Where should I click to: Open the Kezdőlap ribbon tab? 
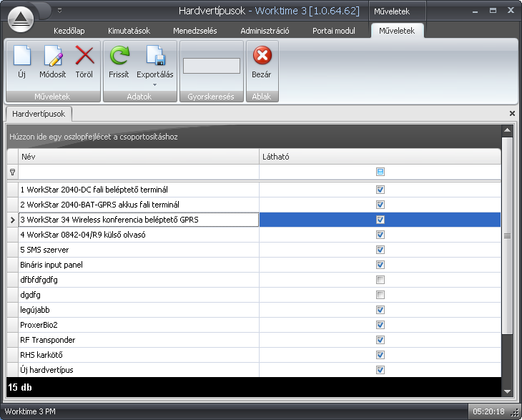point(69,31)
